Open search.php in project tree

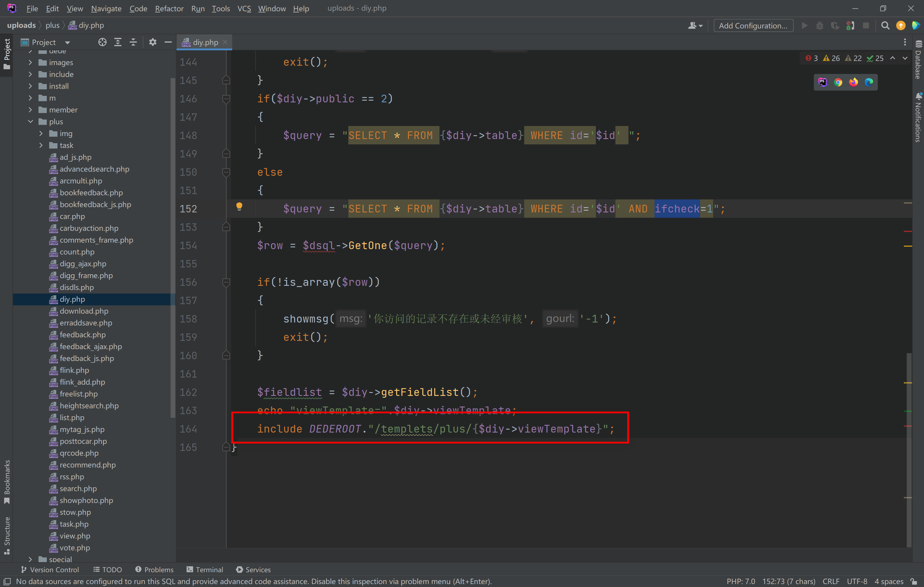click(78, 488)
